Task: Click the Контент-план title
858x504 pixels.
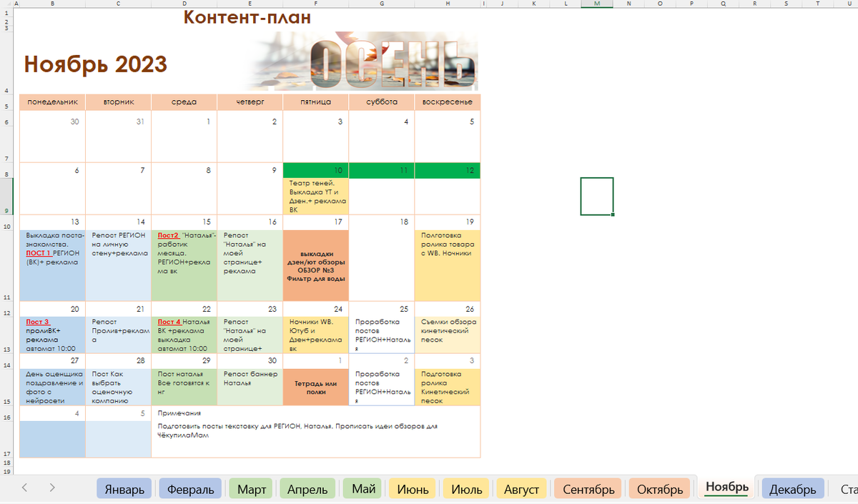Action: 247,17
